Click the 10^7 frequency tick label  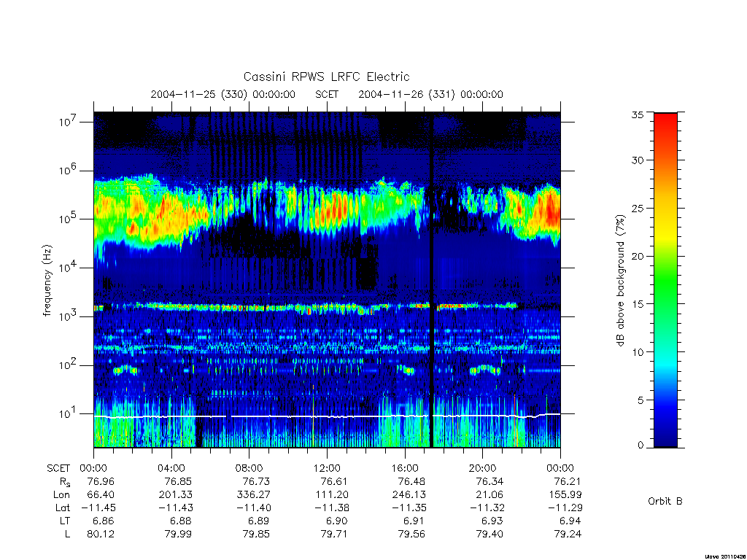(69, 122)
